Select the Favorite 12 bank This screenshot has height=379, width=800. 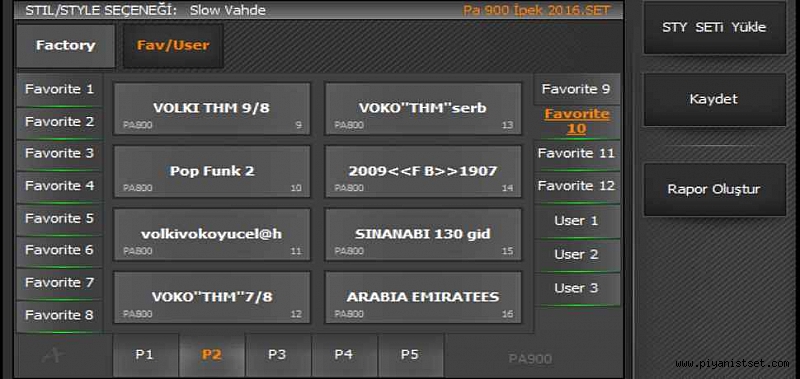tap(577, 187)
